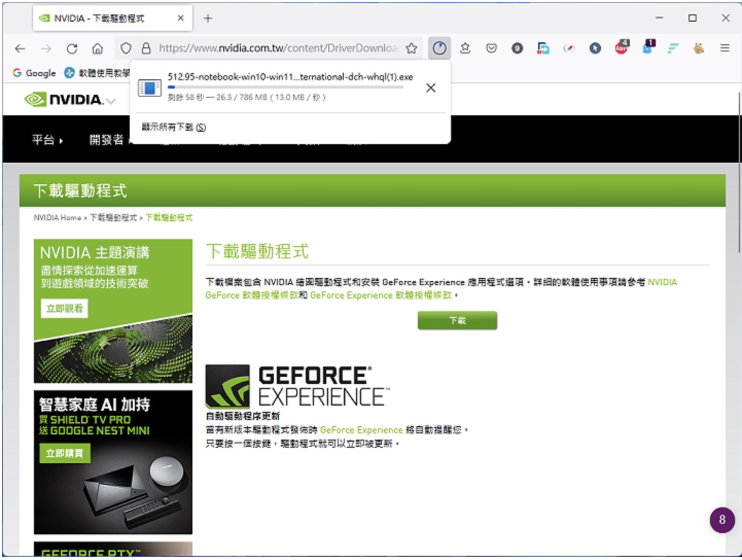Go back to the previous page
This screenshot has height=560, width=742.
(20, 48)
